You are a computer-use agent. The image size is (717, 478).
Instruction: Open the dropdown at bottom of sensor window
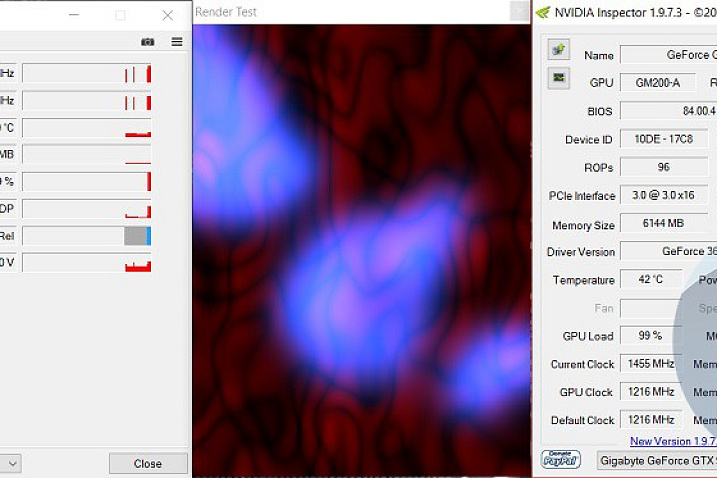tap(11, 463)
